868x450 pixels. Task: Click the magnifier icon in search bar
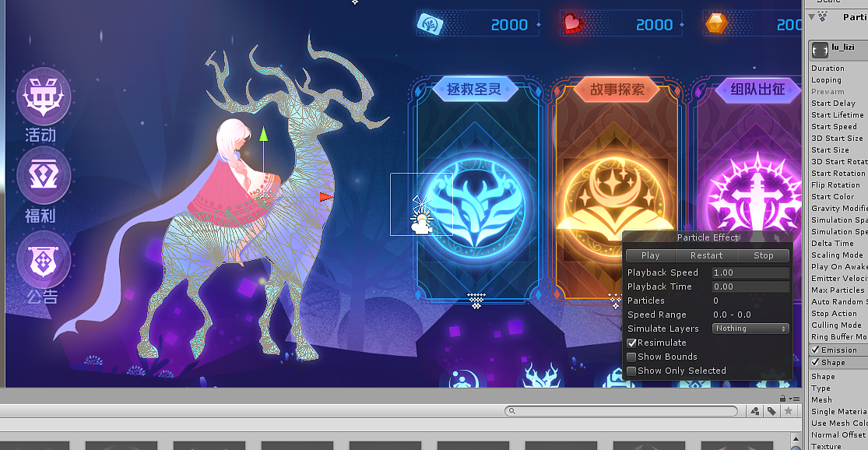[512, 411]
